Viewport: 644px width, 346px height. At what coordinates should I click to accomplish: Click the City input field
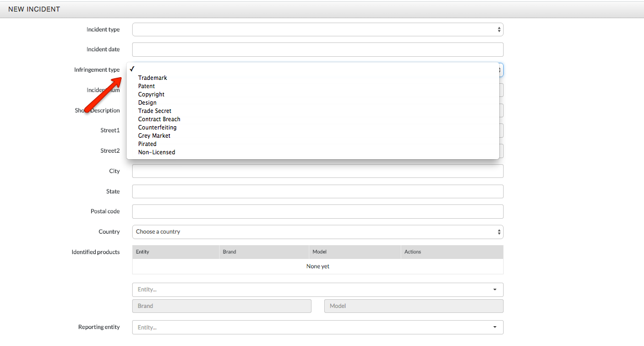[318, 171]
